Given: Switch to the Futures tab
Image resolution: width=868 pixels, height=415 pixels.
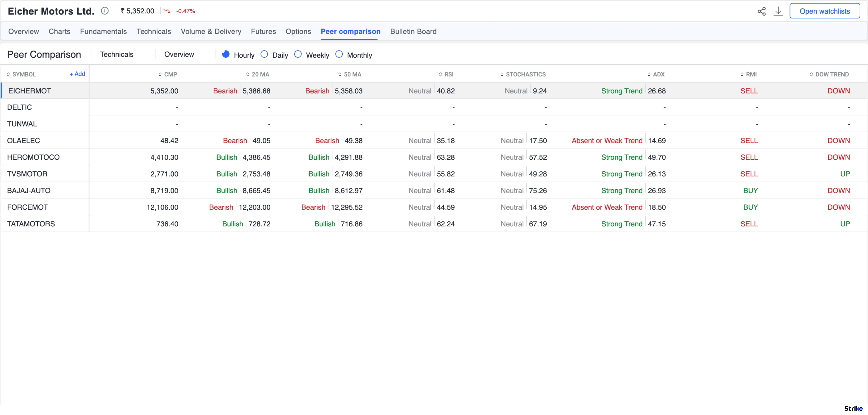Looking at the screenshot, I should point(264,31).
